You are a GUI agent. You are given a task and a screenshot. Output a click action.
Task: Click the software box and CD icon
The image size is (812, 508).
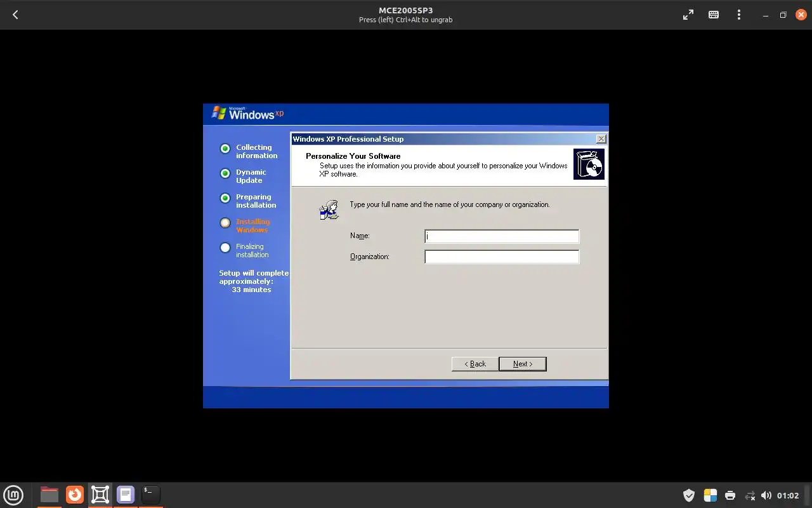tap(589, 164)
